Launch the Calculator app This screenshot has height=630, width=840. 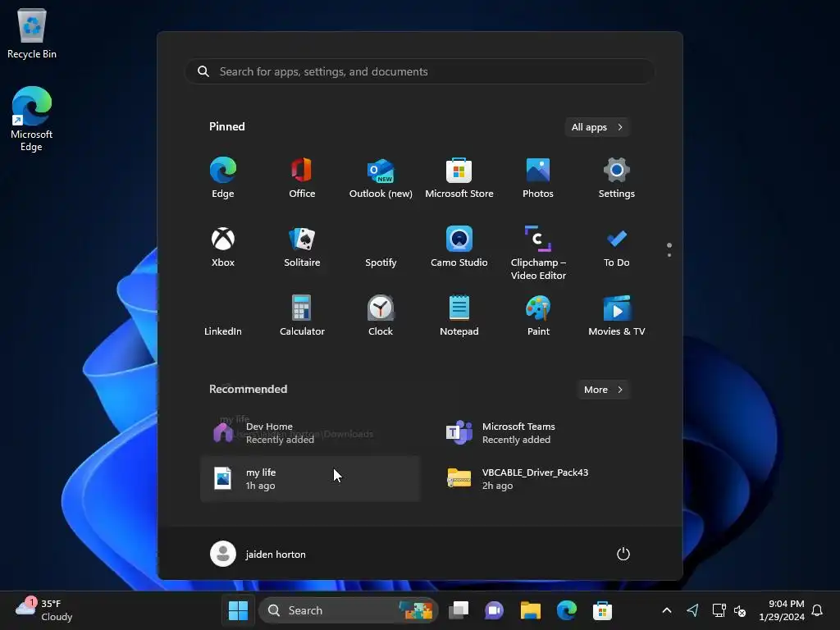click(x=302, y=316)
